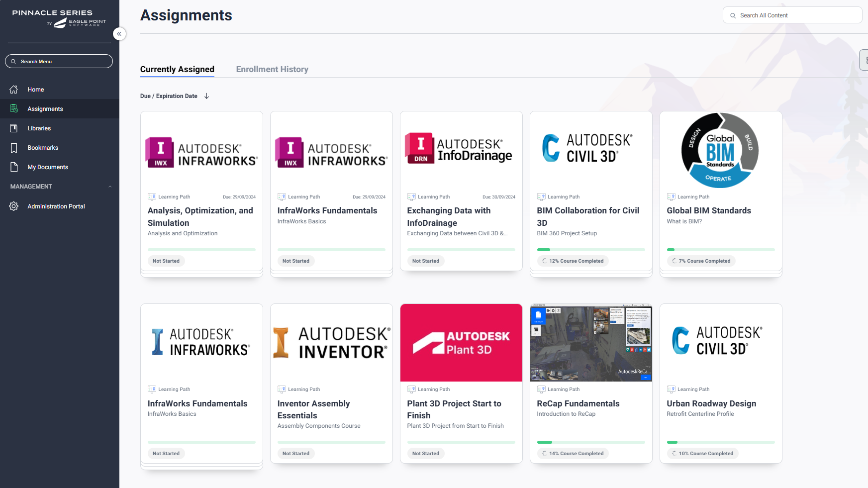The width and height of the screenshot is (868, 488).
Task: Open Analysis, Optimization, and Simulation title
Action: [x=200, y=217]
